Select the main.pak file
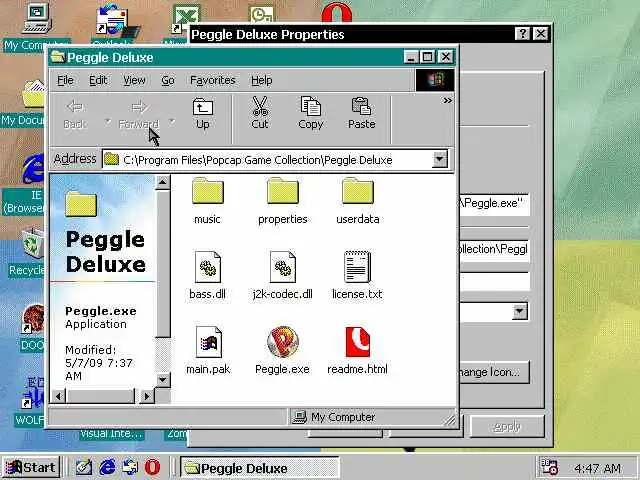 coord(208,350)
